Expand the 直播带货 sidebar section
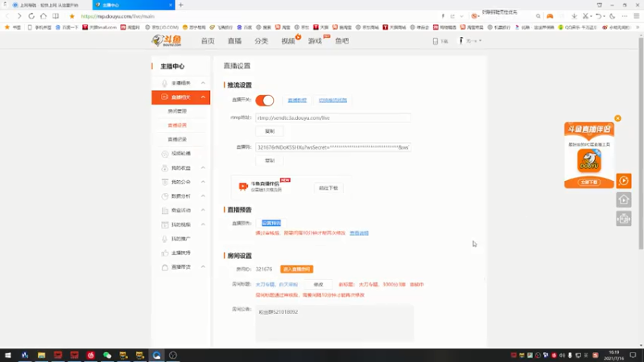Screen dimensions: 644x362 tap(203, 267)
